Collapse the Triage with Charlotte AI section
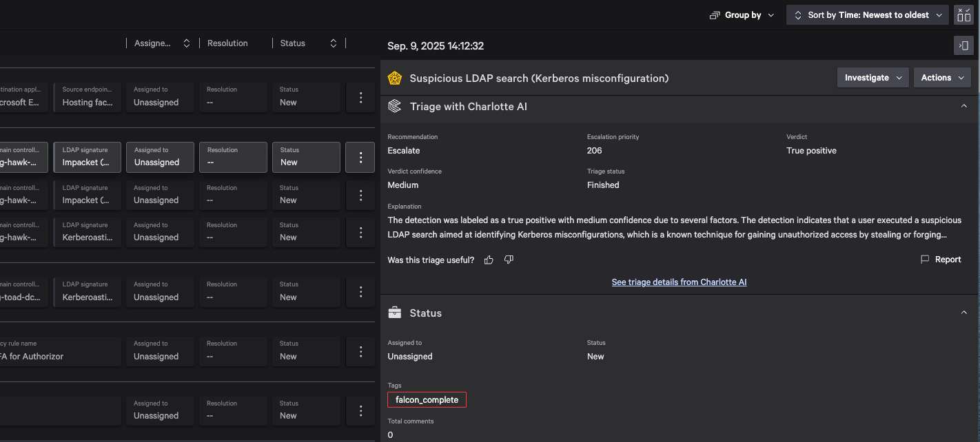Screen dimensions: 980x442 (x=963, y=106)
